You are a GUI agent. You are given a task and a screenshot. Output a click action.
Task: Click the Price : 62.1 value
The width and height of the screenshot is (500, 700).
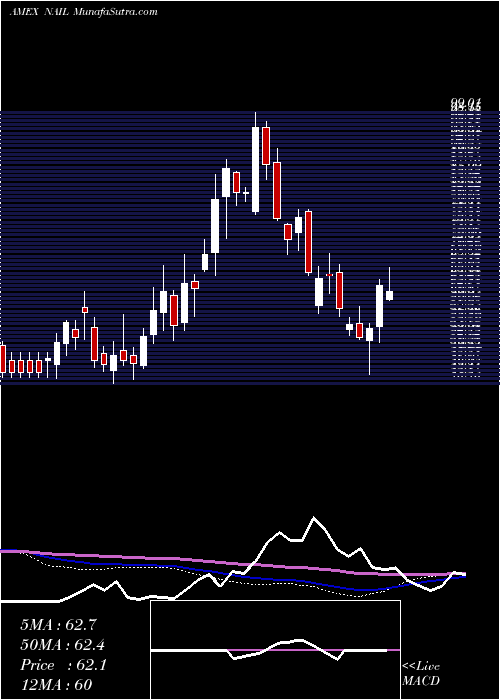[x=63, y=665]
